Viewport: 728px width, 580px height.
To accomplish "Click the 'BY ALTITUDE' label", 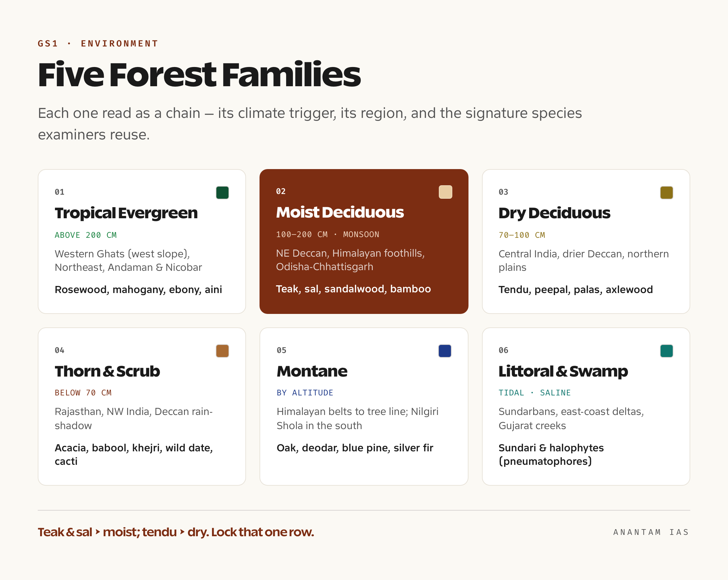I will [305, 393].
